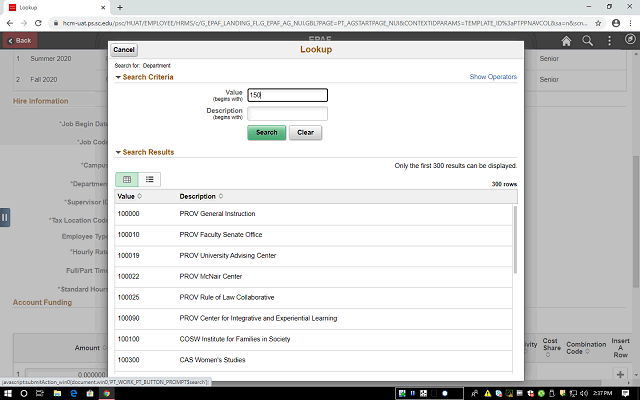640x400 pixels.
Task: Open the NavBar compass icon
Action: (630, 39)
